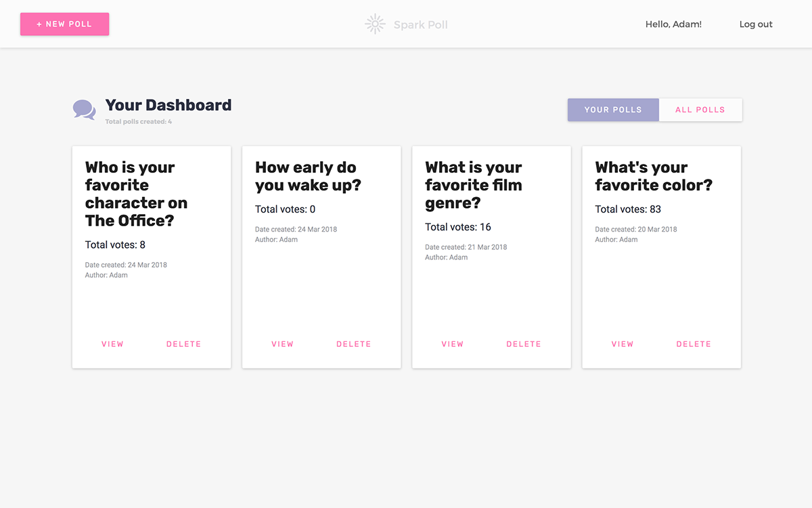Viewport: 812px width, 508px height.
Task: Click 'Total votes: 8' text
Action: click(115, 245)
